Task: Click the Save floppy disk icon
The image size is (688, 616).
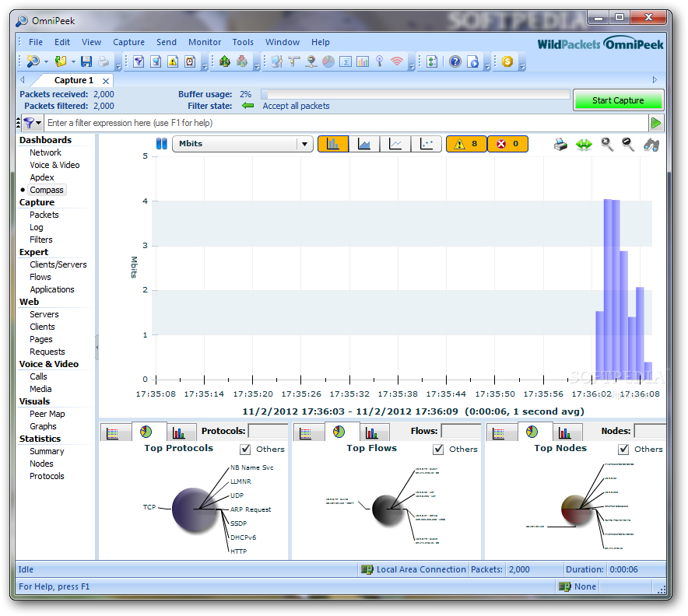Action: pos(86,61)
